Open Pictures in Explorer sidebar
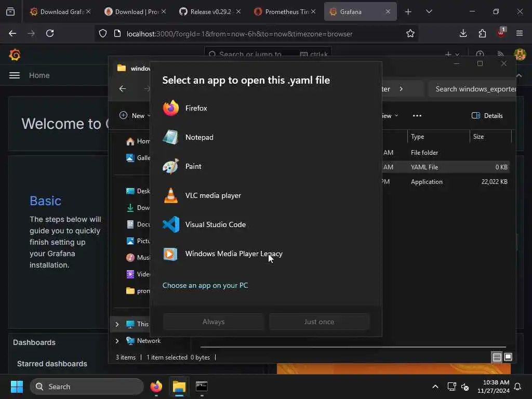Screen dimensions: 532x399 137,241
